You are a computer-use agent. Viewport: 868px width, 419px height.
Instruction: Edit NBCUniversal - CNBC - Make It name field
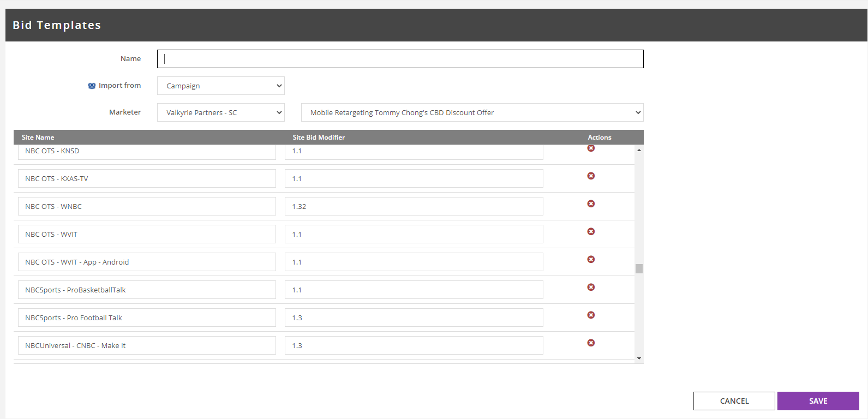[x=147, y=345]
